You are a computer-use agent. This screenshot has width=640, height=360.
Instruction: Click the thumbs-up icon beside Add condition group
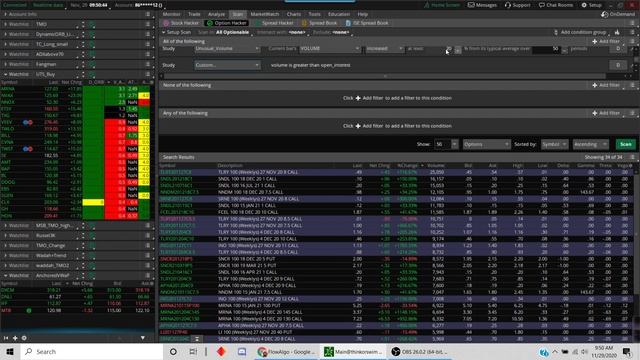[617, 32]
